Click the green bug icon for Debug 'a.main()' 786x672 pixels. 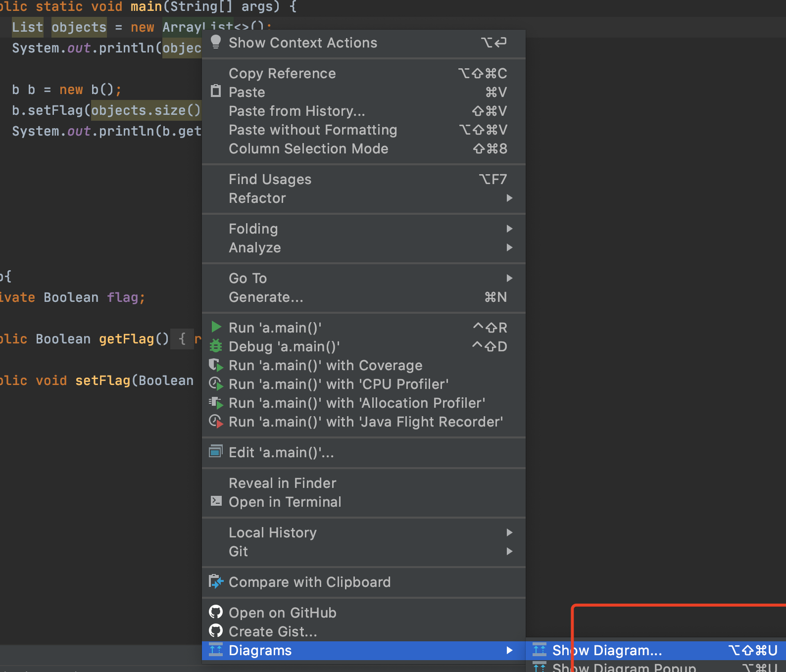pos(216,346)
